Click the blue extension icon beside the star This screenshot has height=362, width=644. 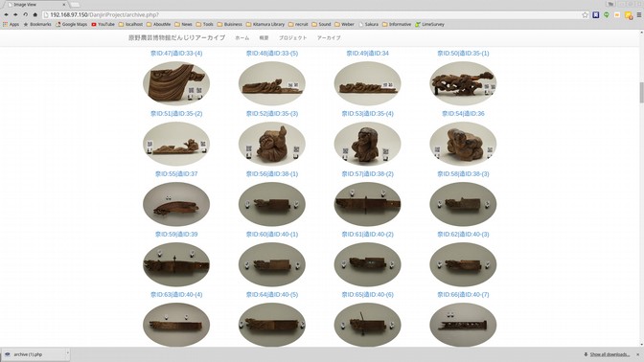(595, 14)
